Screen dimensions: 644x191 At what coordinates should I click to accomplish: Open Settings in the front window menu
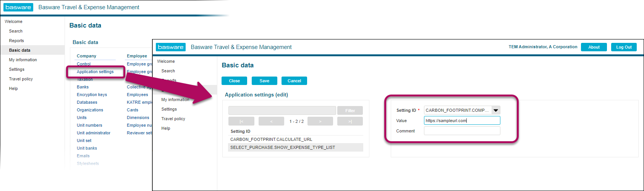point(169,109)
